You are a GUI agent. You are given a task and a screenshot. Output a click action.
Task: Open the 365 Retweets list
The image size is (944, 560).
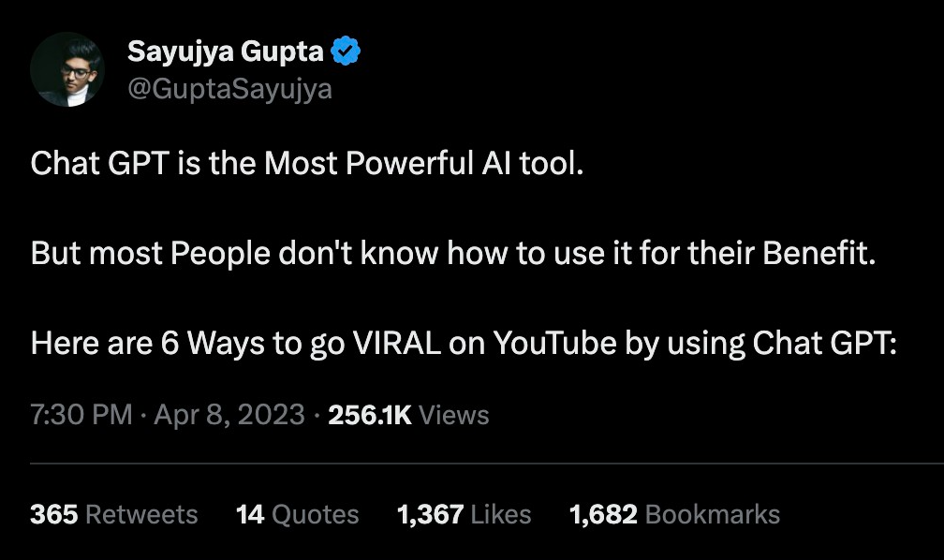pyautogui.click(x=114, y=514)
